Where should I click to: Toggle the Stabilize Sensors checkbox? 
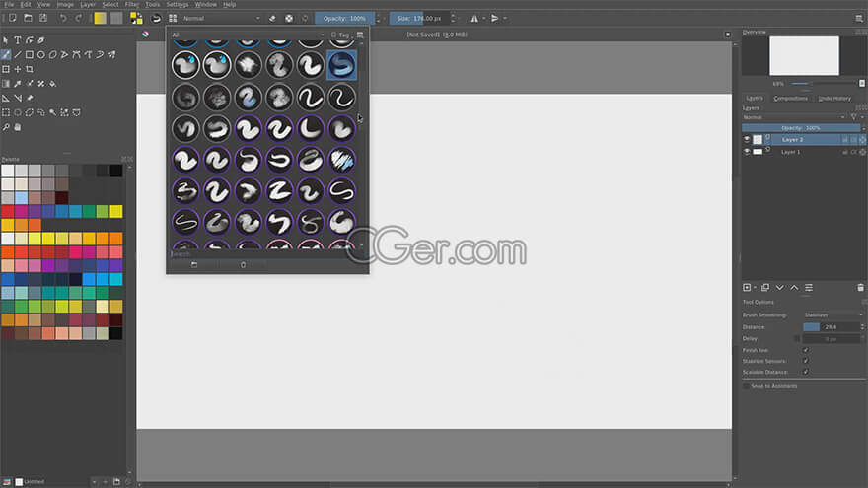coord(806,361)
